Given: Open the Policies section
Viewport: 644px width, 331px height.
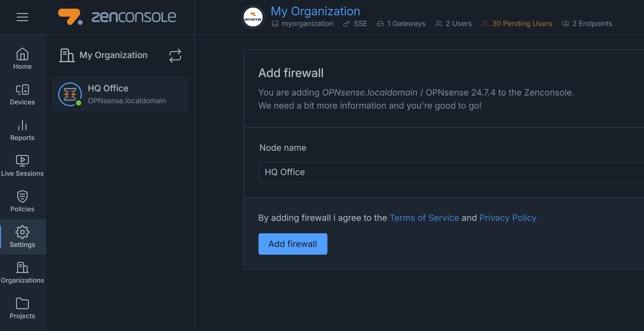Looking at the screenshot, I should (x=22, y=201).
